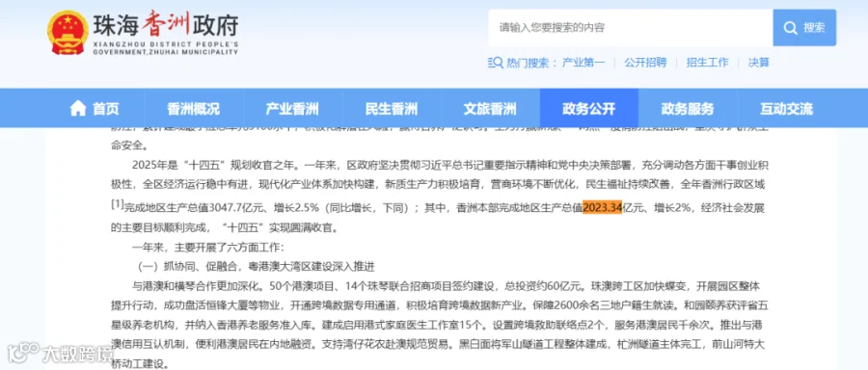
Task: Select 政务公开 navigation tab
Action: [x=589, y=109]
